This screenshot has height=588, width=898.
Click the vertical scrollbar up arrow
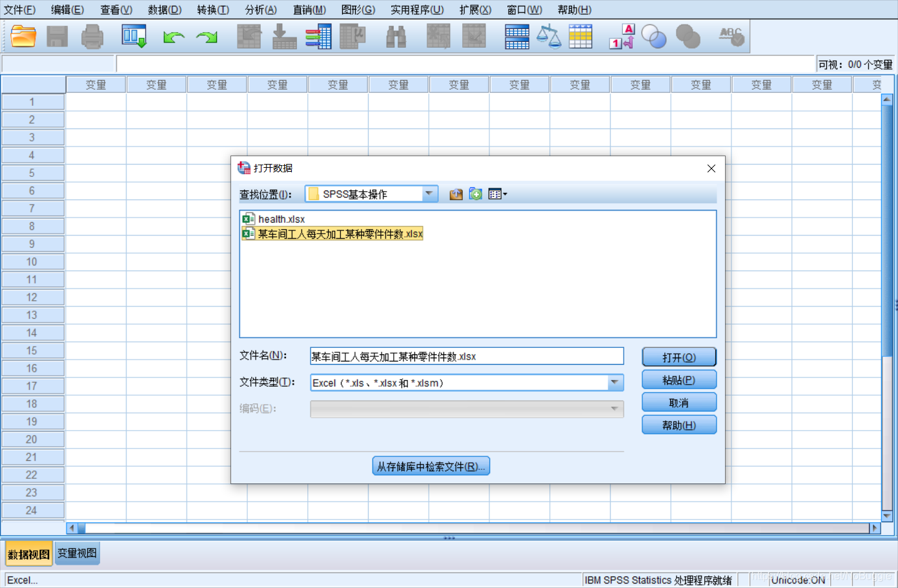tap(887, 100)
